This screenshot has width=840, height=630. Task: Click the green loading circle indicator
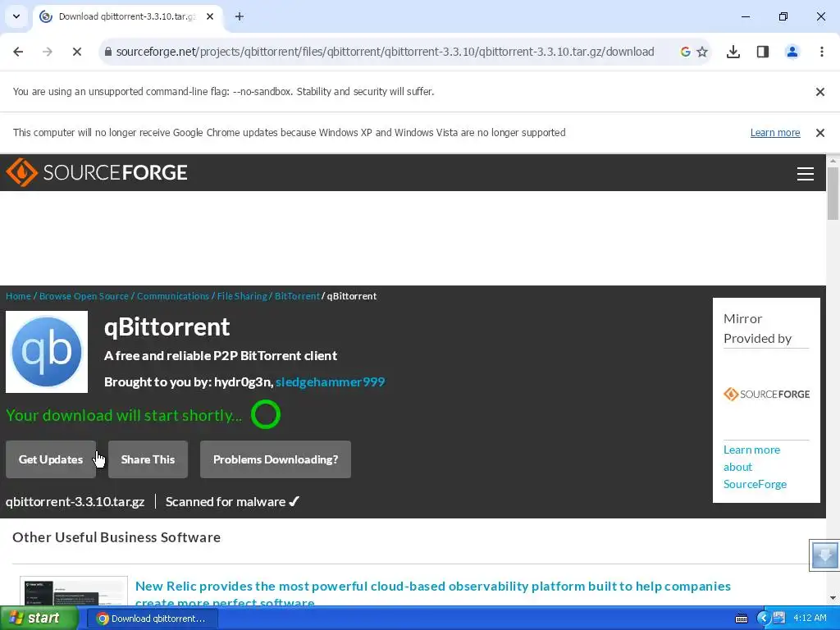pyautogui.click(x=266, y=414)
